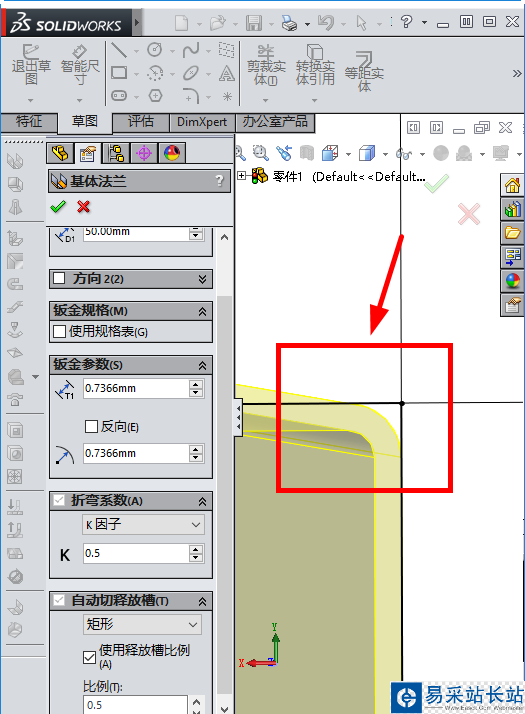Check Use gauge table (使用规格表)
The width and height of the screenshot is (525, 714).
59,331
